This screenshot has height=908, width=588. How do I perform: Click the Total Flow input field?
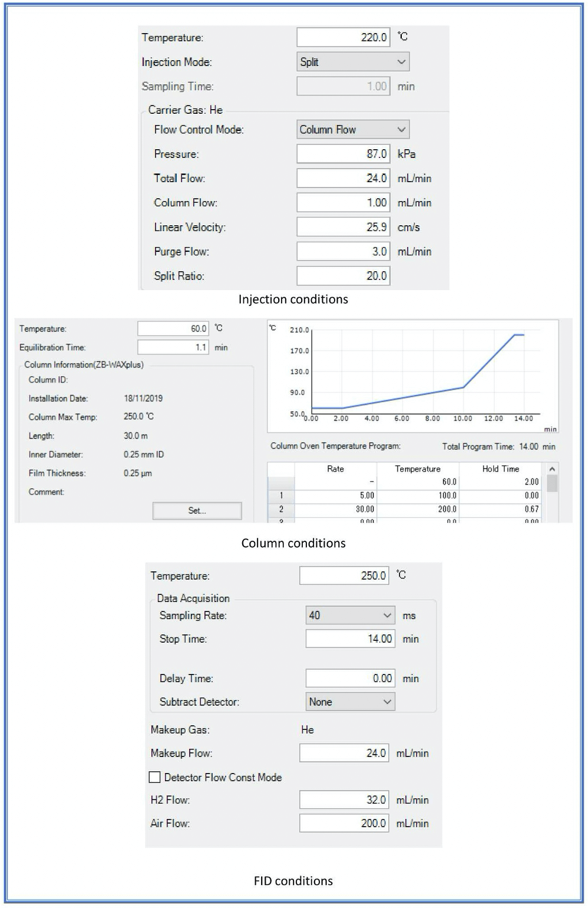343,178
